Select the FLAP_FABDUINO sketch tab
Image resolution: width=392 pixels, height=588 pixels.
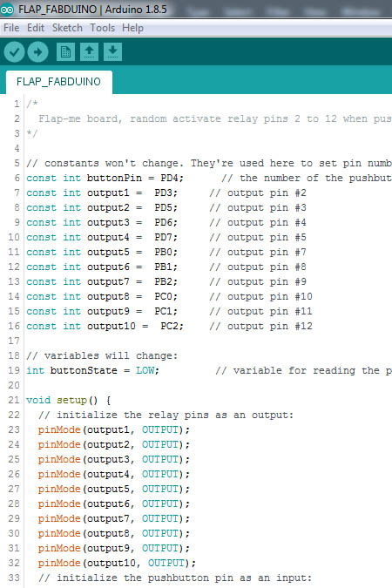59,82
